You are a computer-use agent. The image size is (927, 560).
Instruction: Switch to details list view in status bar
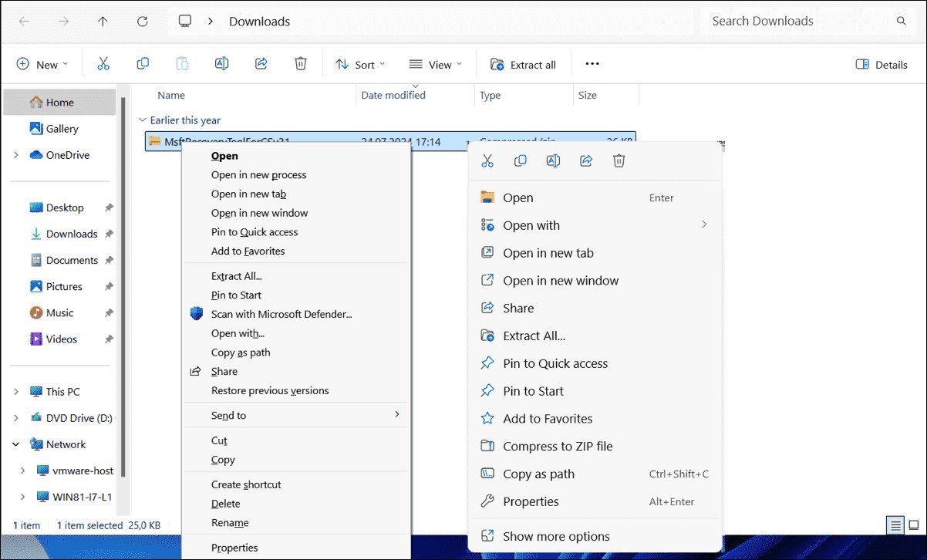click(x=895, y=526)
